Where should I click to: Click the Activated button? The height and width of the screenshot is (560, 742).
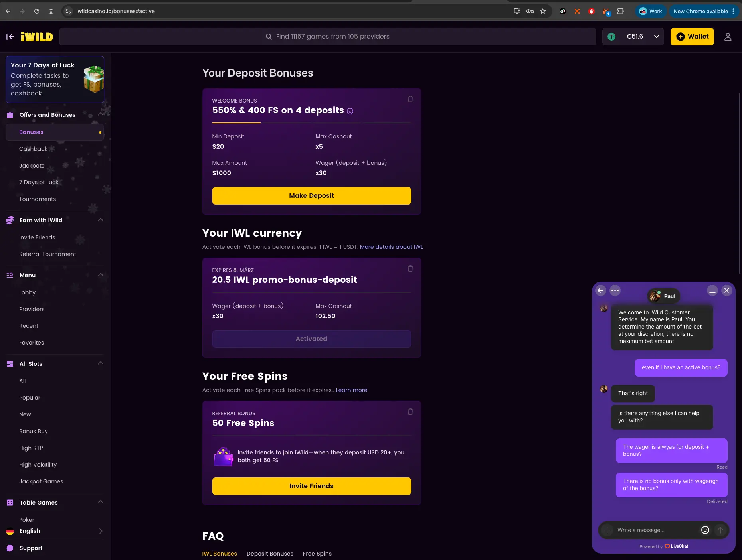tap(311, 339)
